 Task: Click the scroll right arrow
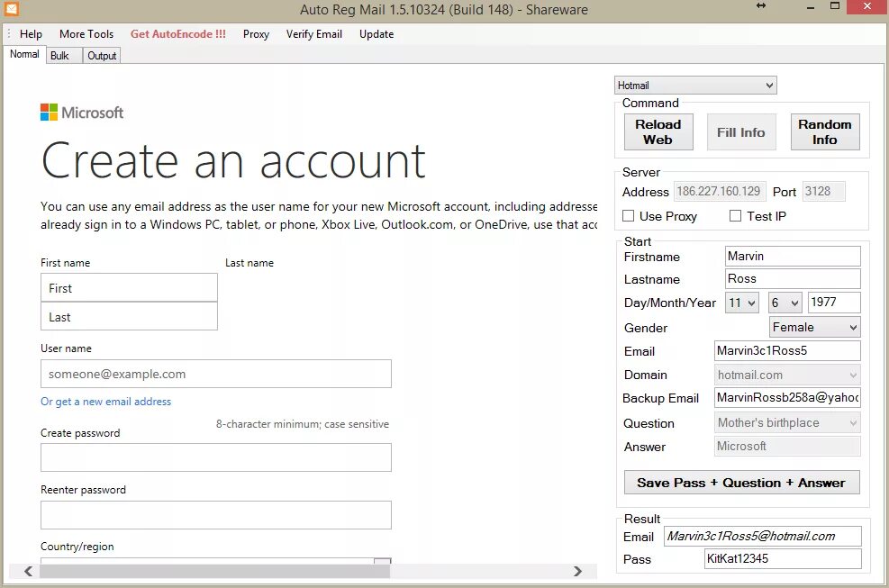click(577, 571)
